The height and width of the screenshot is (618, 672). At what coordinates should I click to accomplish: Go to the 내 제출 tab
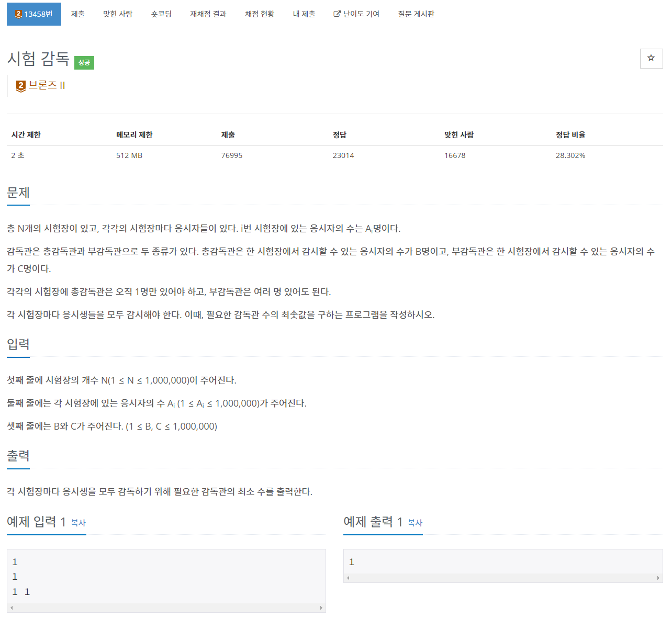tap(304, 14)
